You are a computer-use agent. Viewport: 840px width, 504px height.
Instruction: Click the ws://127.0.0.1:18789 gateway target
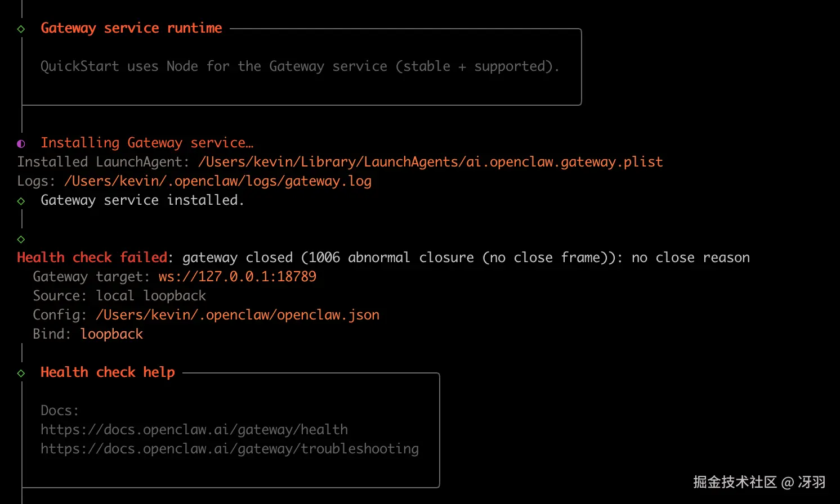(237, 277)
